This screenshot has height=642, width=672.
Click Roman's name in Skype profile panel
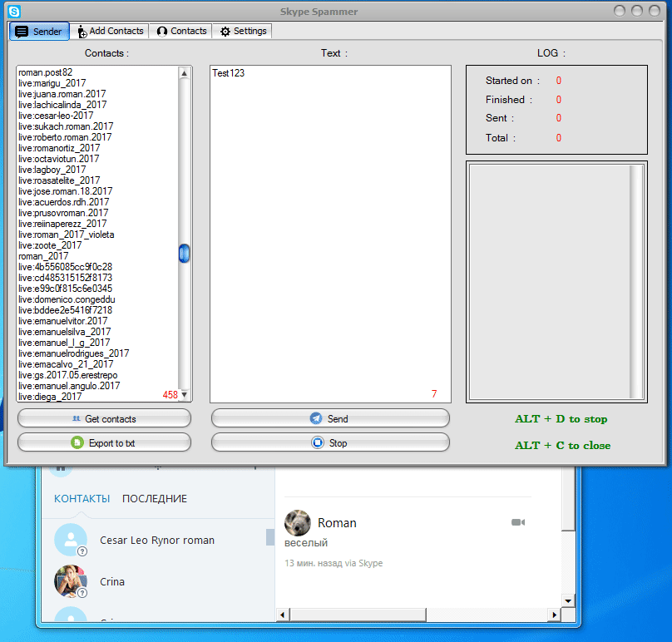point(337,523)
